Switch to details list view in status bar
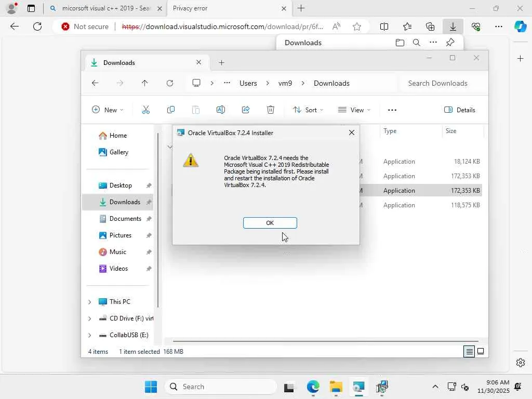Screen dimensions: 532x399 click(x=469, y=352)
